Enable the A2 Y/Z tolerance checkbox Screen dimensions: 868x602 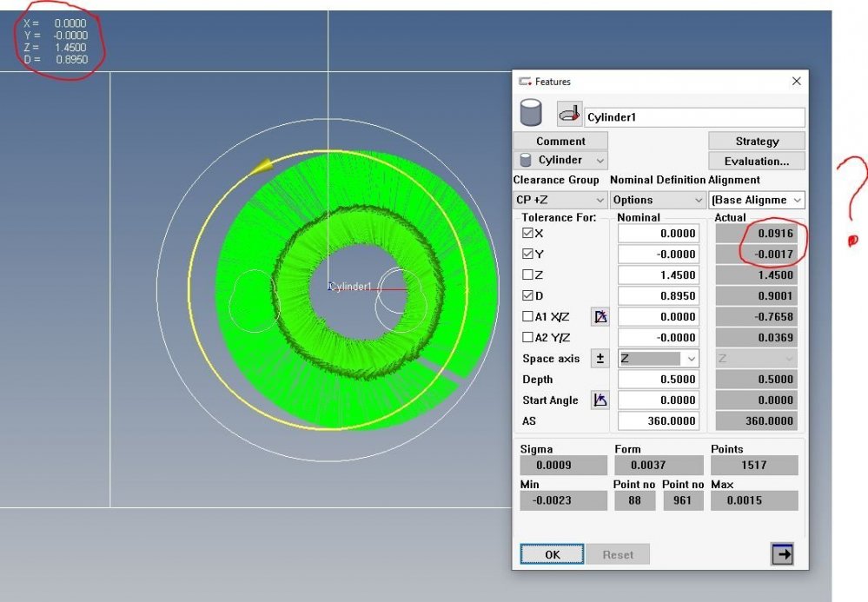pos(528,338)
